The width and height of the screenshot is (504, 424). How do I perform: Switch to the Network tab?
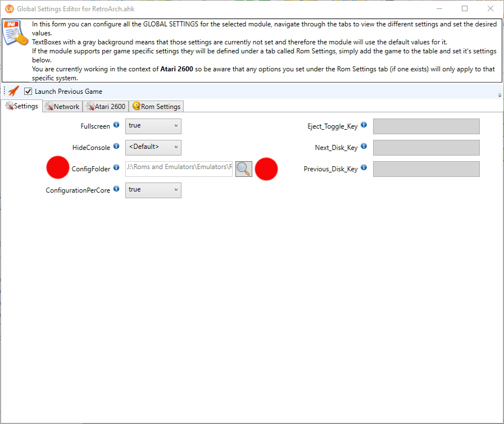[62, 106]
